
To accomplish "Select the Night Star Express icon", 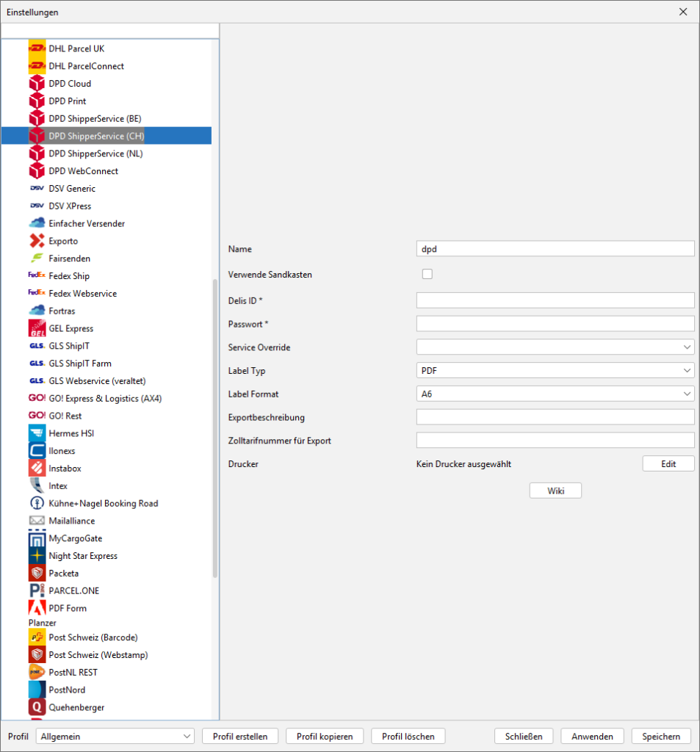I will pos(37,556).
